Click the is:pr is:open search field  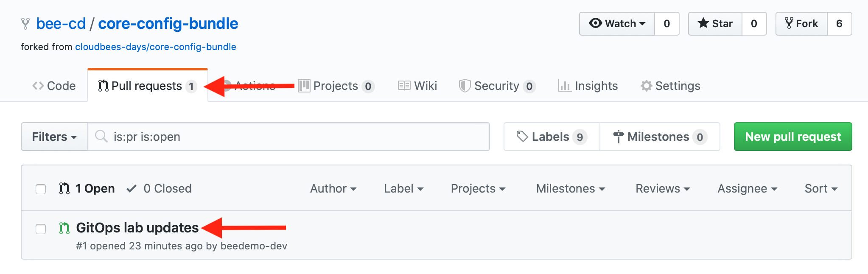tap(289, 137)
